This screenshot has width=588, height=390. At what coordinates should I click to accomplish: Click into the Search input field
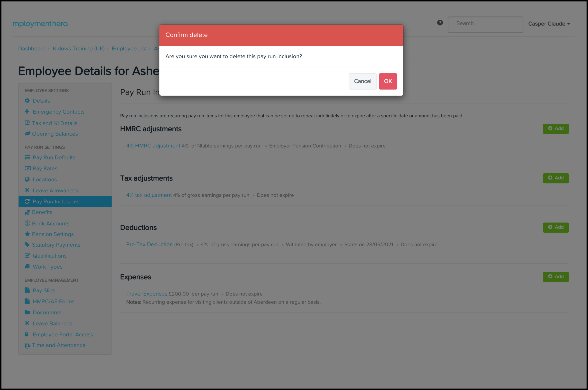point(485,24)
